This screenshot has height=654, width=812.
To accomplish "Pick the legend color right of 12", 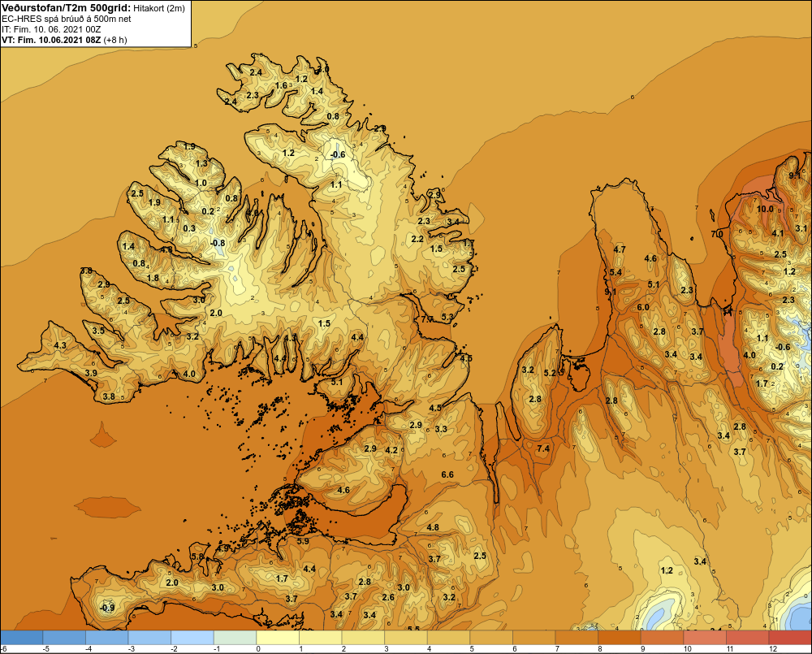I will (x=790, y=638).
